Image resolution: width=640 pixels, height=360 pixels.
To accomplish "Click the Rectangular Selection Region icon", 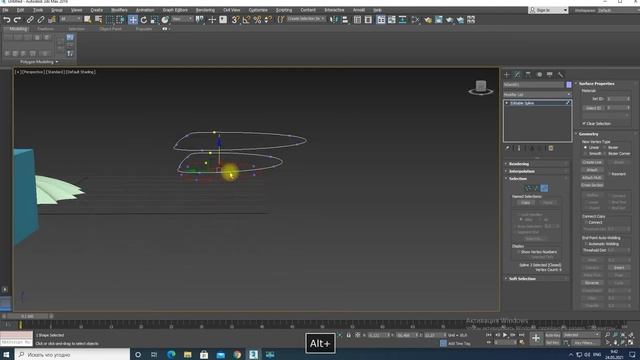I will pyautogui.click(x=109, y=20).
